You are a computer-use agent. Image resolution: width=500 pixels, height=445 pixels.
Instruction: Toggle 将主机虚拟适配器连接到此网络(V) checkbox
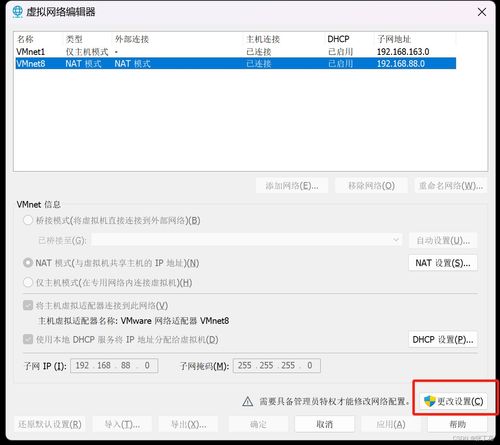(28, 305)
